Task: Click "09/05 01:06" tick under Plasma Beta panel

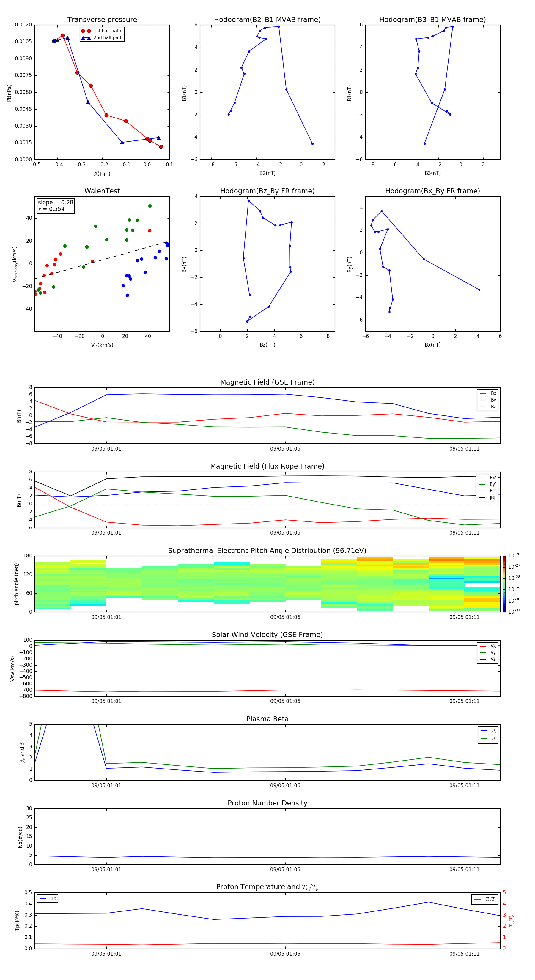Action: click(285, 785)
